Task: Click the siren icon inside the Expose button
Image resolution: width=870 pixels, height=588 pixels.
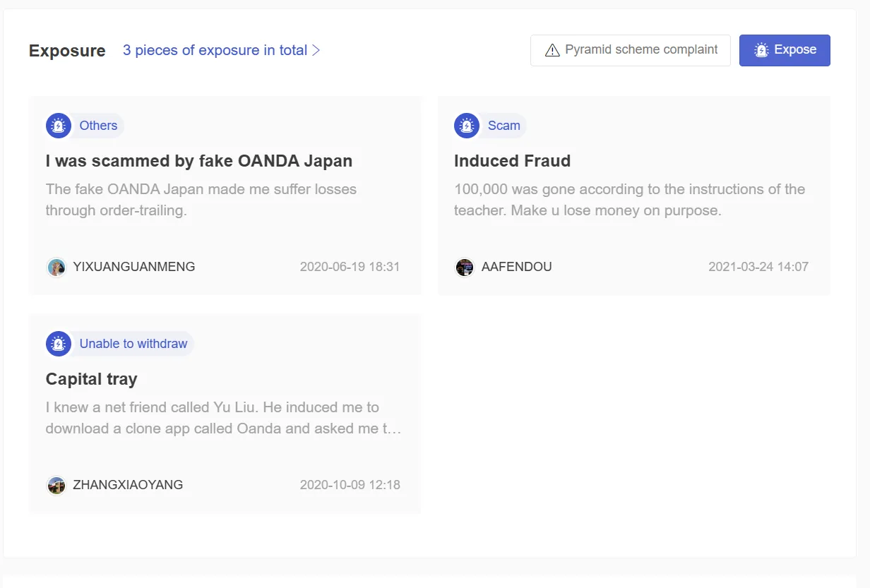Action: pyautogui.click(x=761, y=50)
